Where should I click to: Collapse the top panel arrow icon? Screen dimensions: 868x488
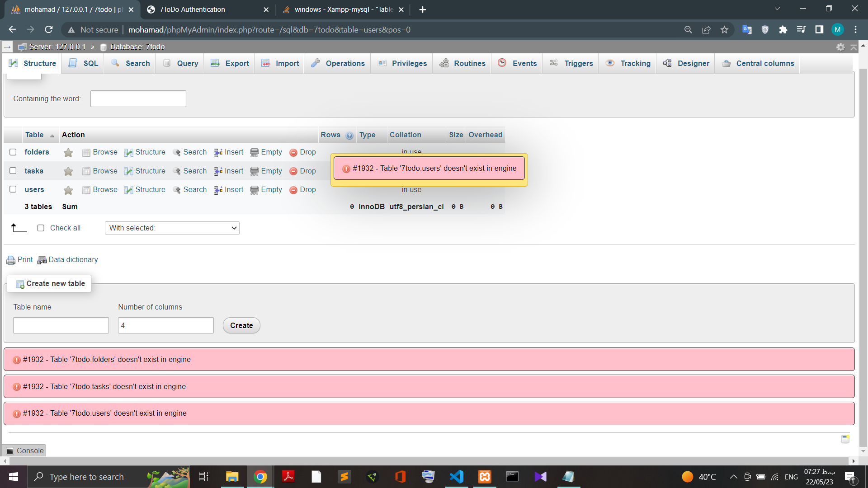click(854, 47)
